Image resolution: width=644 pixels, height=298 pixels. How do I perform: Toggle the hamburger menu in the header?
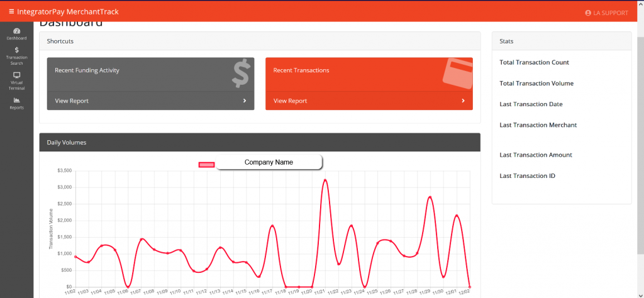(x=11, y=12)
